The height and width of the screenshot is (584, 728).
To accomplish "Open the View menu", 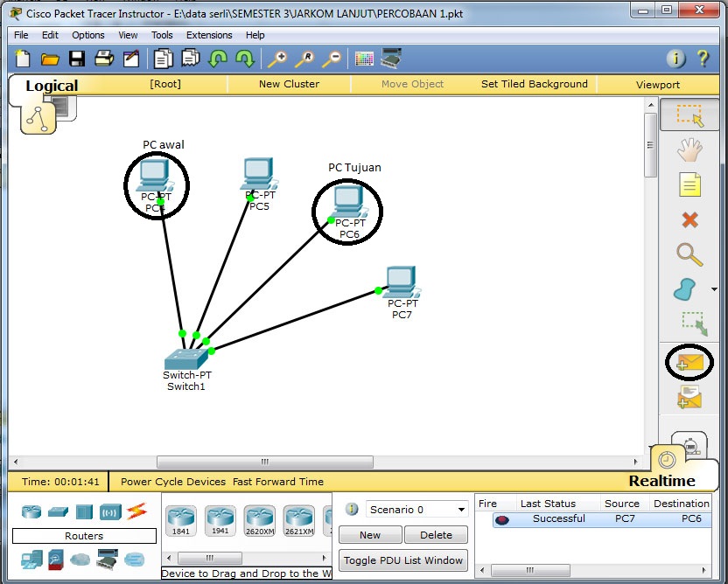I will click(x=128, y=35).
